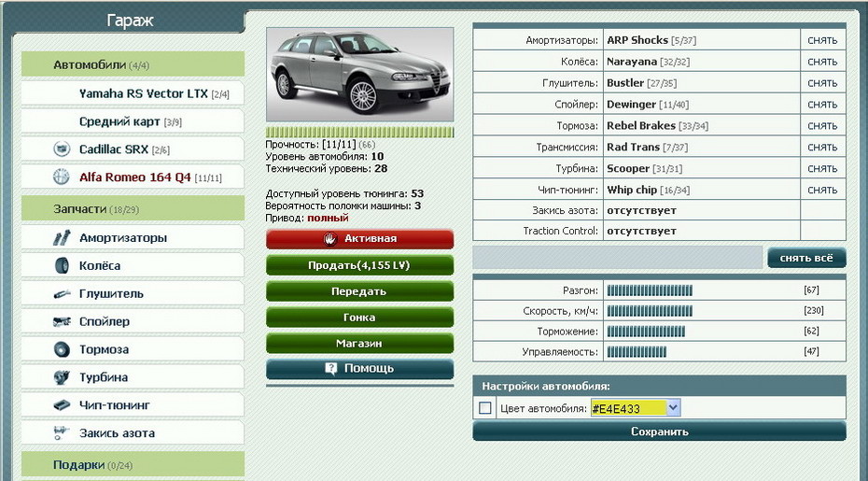Viewport: 868px width, 481px height.
Task: Click снять for Rebel Brakes
Action: pos(822,126)
